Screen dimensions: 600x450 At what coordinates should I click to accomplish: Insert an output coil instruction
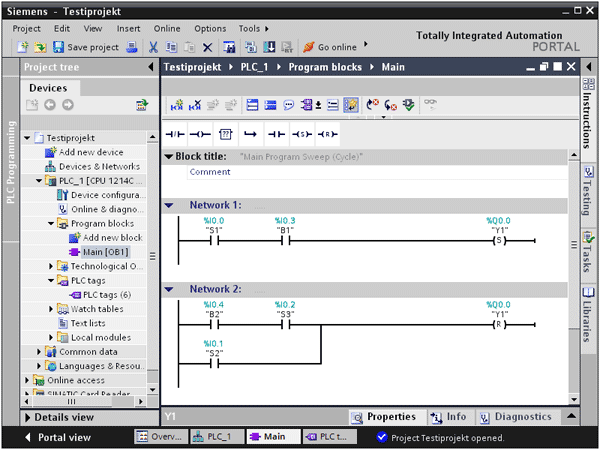click(x=200, y=134)
